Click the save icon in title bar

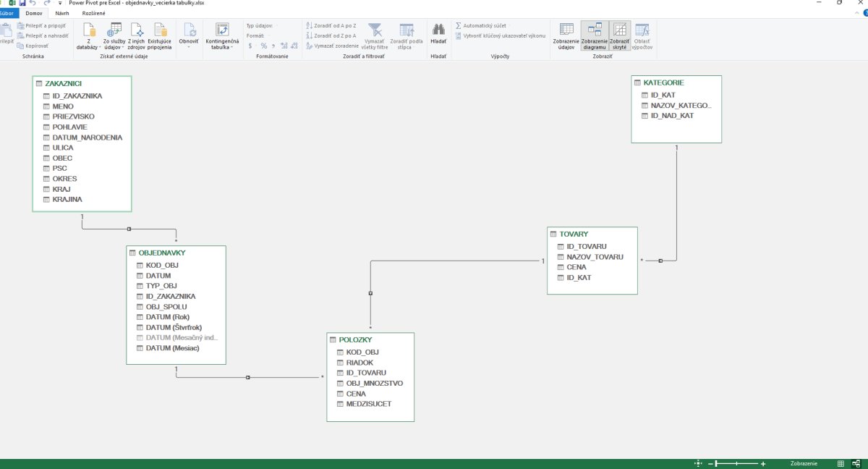[22, 3]
